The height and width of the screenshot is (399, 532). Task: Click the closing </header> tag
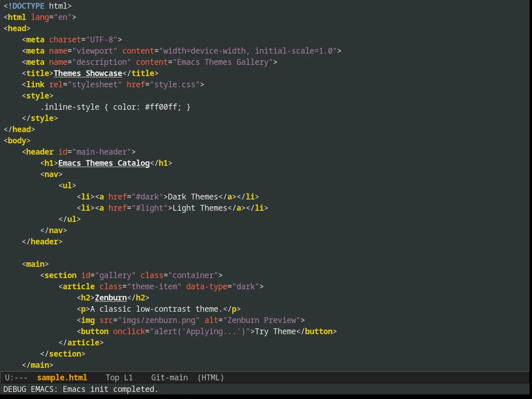tap(42, 241)
